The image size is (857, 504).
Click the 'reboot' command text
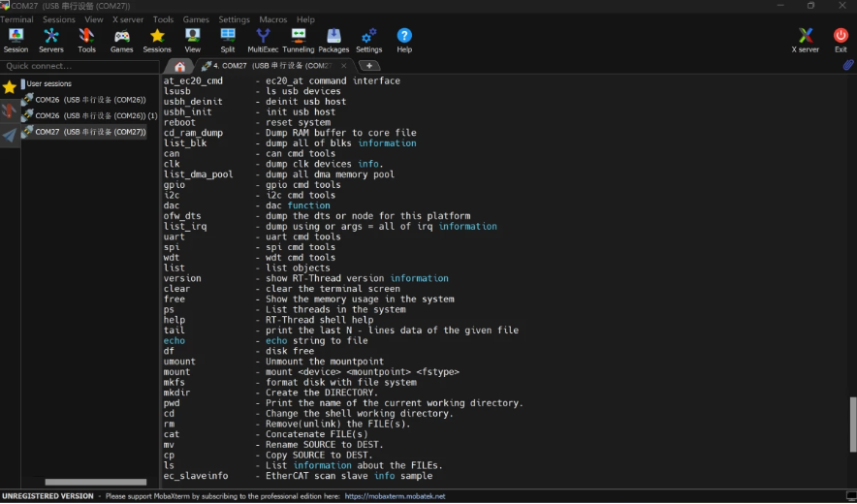(x=179, y=122)
